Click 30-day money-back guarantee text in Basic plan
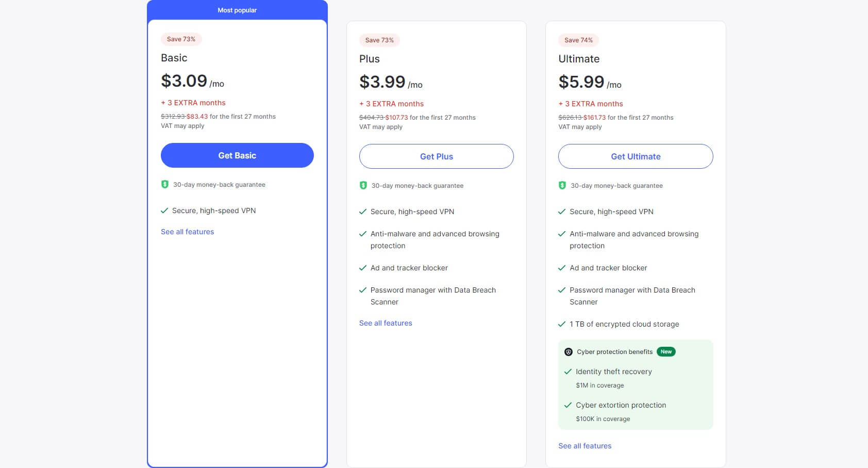Image resolution: width=868 pixels, height=468 pixels. (x=219, y=185)
